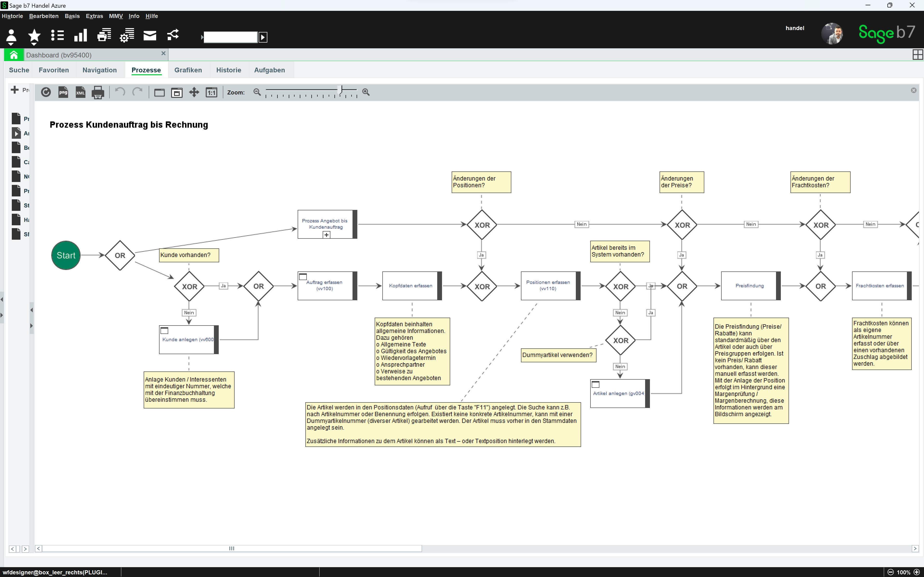Switch to the Grafiken tab
This screenshot has height=577, width=924.
[188, 70]
